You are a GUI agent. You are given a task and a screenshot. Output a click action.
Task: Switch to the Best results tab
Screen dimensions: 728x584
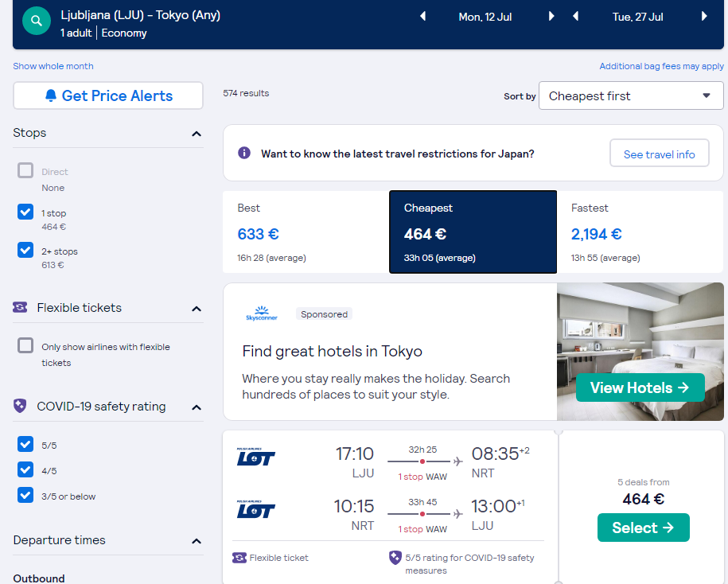point(306,232)
